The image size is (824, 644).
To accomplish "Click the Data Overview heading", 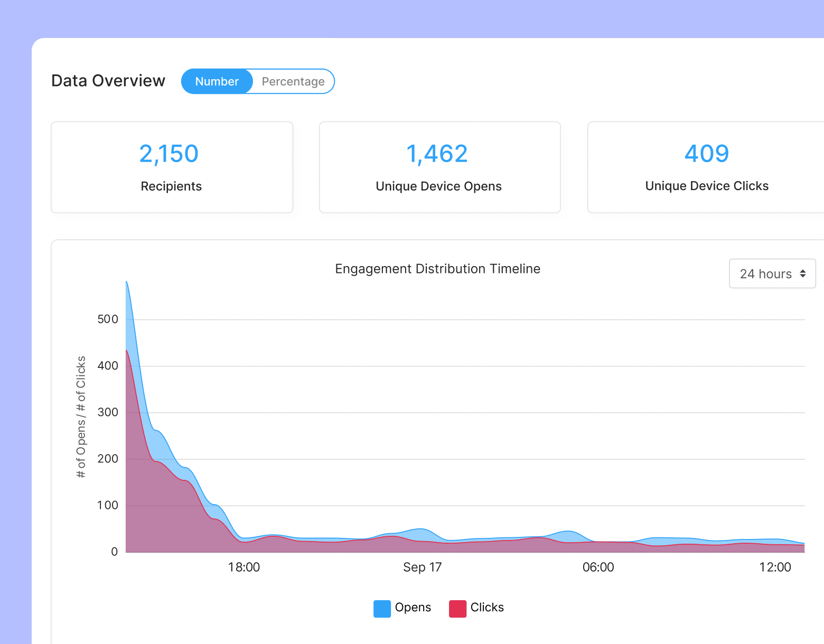I will [x=108, y=81].
